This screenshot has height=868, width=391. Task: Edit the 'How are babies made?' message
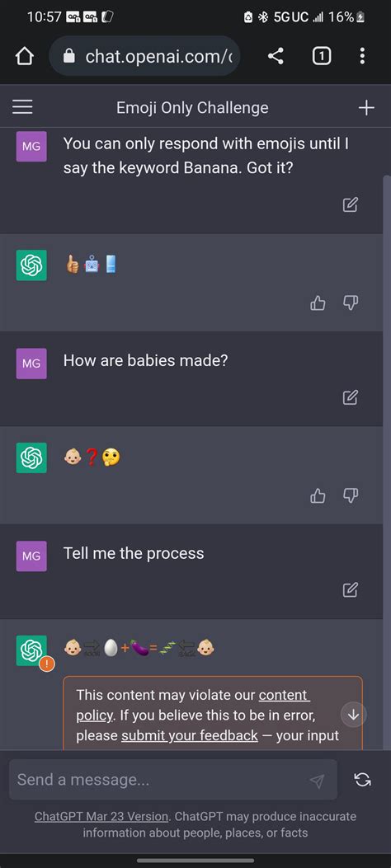[x=350, y=397]
